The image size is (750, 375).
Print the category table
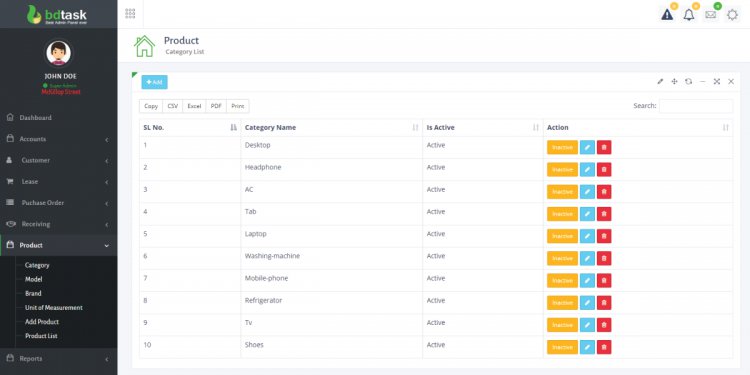point(238,106)
